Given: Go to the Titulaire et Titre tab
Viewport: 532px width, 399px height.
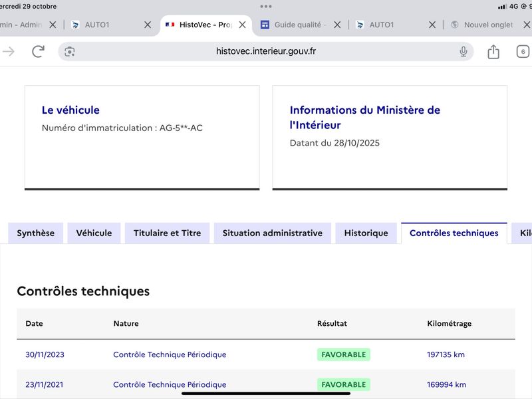Looking at the screenshot, I should click(x=167, y=233).
